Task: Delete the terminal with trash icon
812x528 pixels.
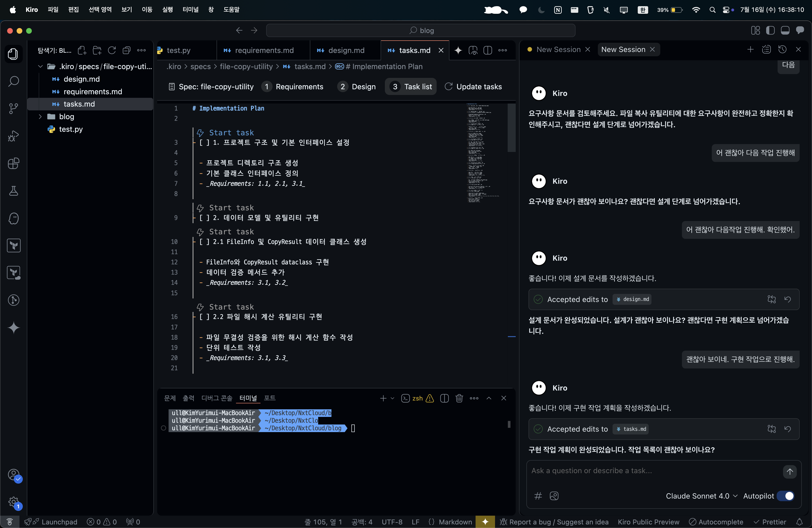Action: [x=459, y=398]
